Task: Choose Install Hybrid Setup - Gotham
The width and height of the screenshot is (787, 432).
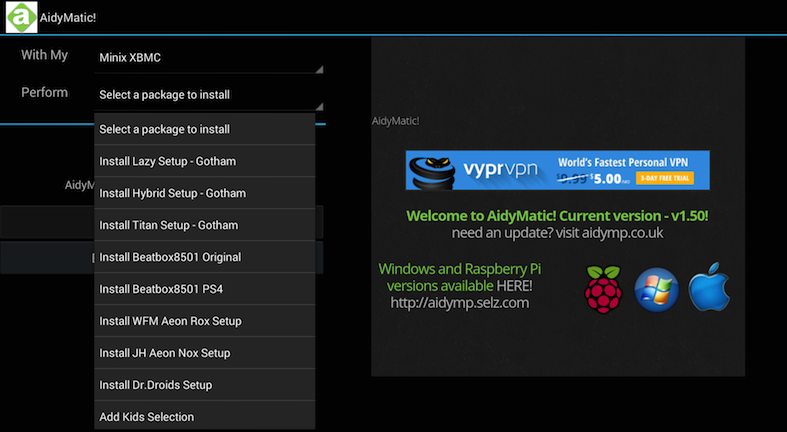Action: pyautogui.click(x=204, y=193)
